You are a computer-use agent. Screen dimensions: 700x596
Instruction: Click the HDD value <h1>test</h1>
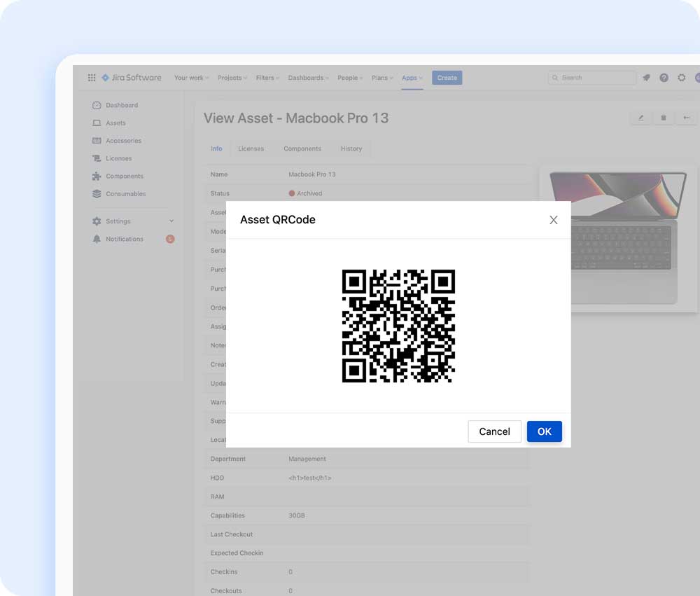tap(310, 478)
